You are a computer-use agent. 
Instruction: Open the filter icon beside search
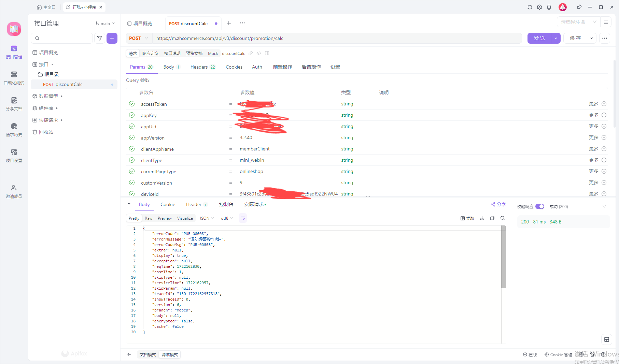click(x=100, y=38)
